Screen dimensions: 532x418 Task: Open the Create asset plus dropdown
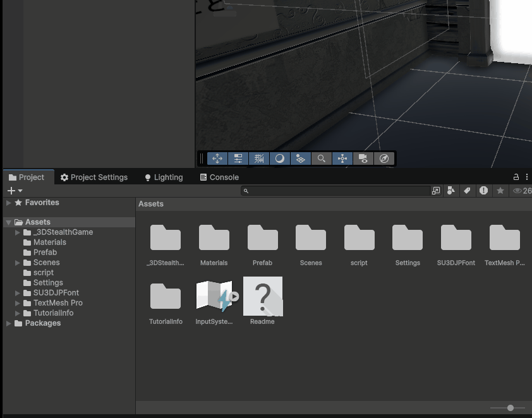tap(15, 191)
